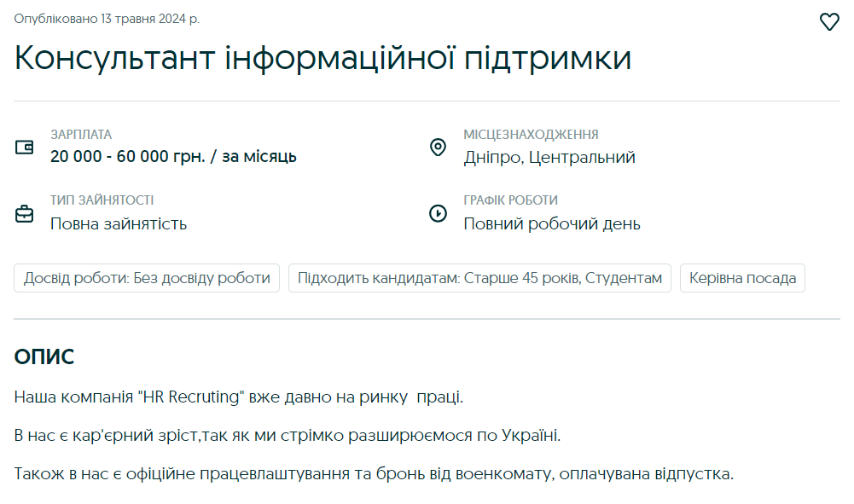Click the location pin icon

click(x=438, y=148)
